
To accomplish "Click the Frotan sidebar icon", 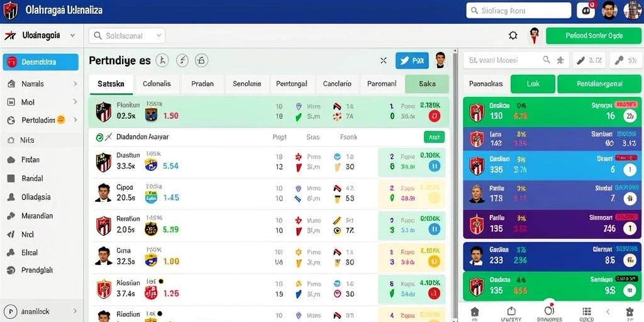I will 11,160.
